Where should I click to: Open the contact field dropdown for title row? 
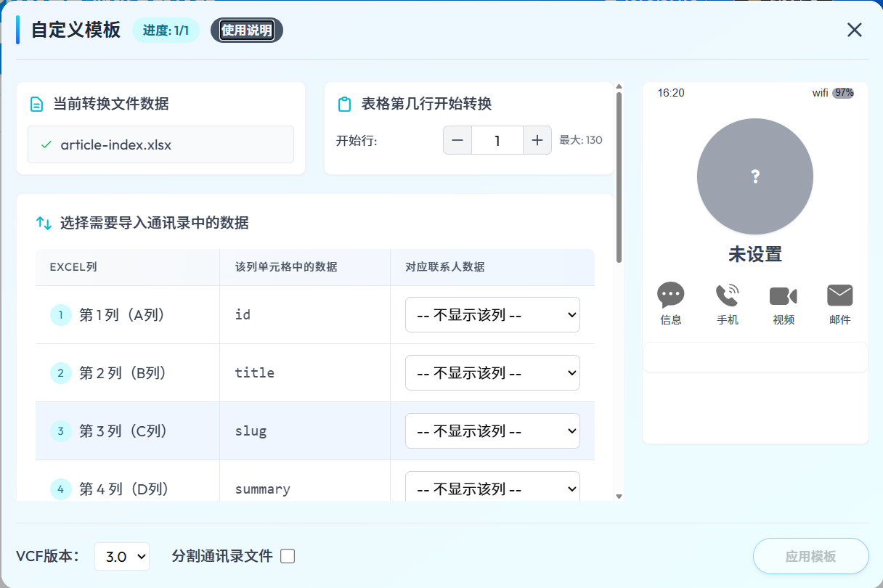492,373
